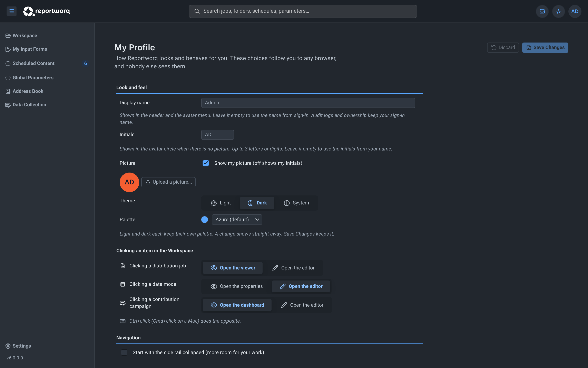
Task: Click the v6.0.0.0 version label
Action: pyautogui.click(x=15, y=358)
